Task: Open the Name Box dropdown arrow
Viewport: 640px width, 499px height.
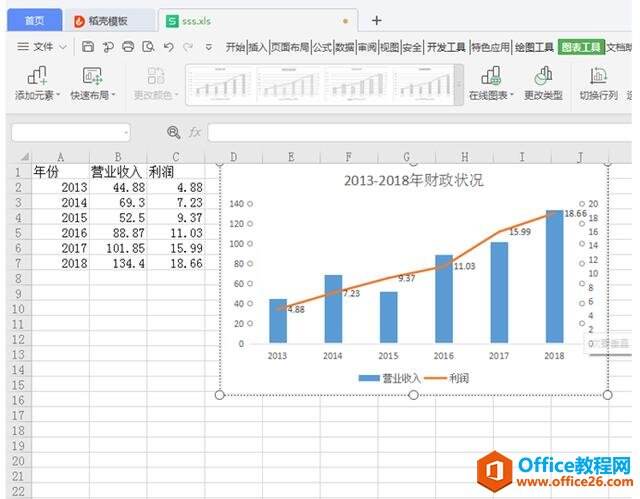Action: point(126,133)
